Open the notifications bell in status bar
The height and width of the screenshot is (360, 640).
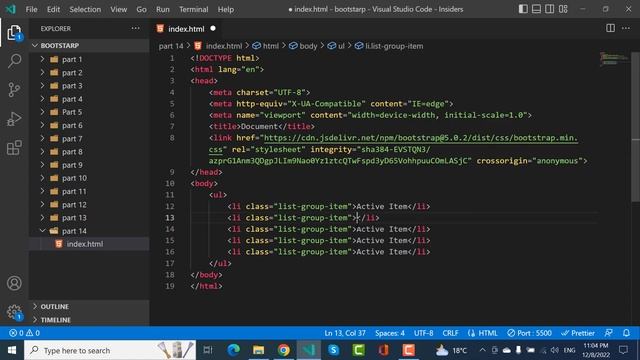click(x=626, y=333)
